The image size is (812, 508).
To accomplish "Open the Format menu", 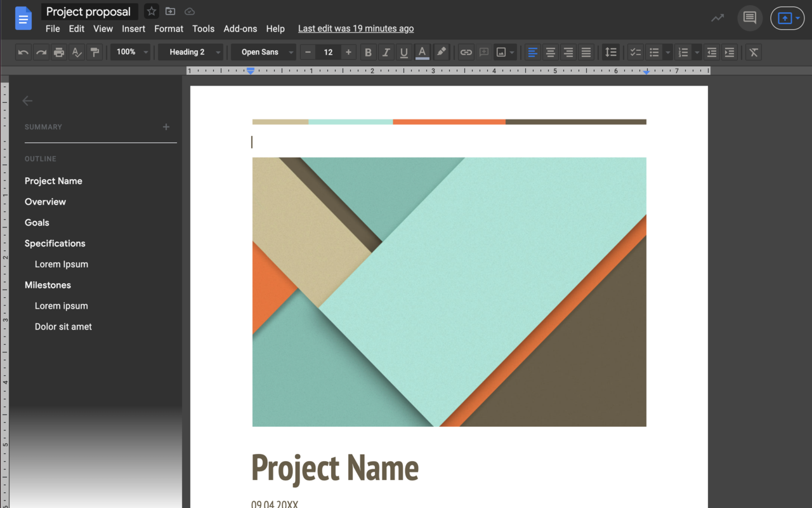I will pos(169,29).
